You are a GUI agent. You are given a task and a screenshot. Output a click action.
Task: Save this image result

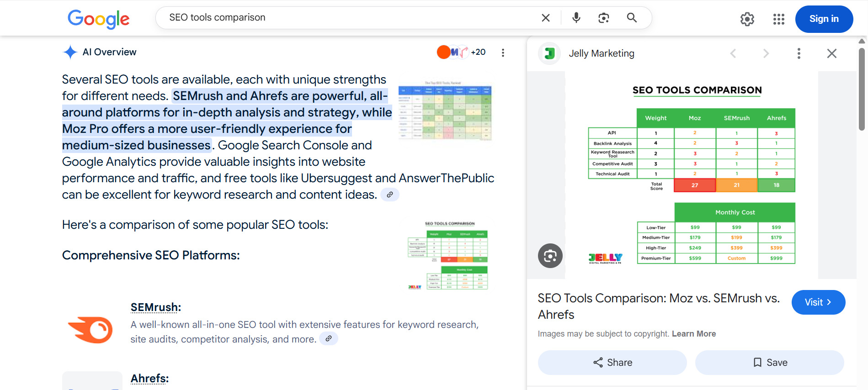coord(769,363)
